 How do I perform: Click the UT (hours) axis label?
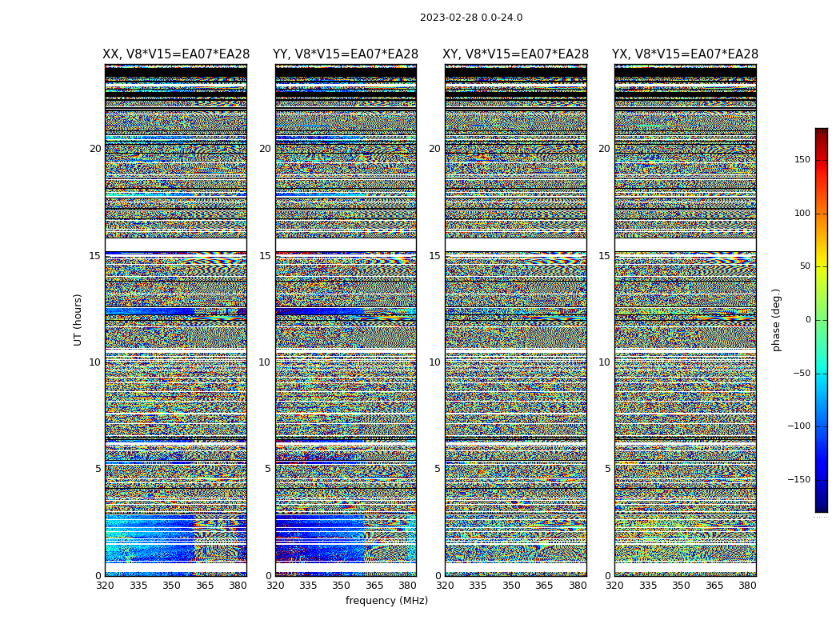(78, 320)
